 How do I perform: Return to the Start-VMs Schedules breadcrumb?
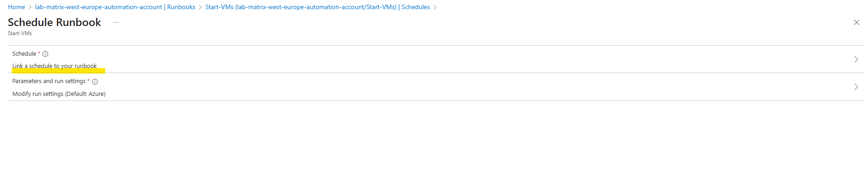click(317, 7)
